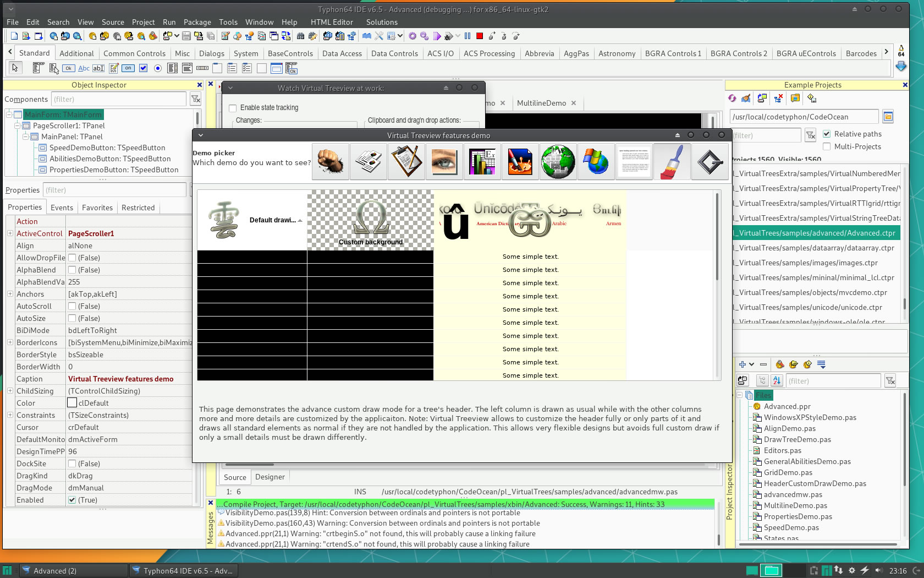Open the globe icon demo
The height and width of the screenshot is (578, 924).
coord(558,162)
